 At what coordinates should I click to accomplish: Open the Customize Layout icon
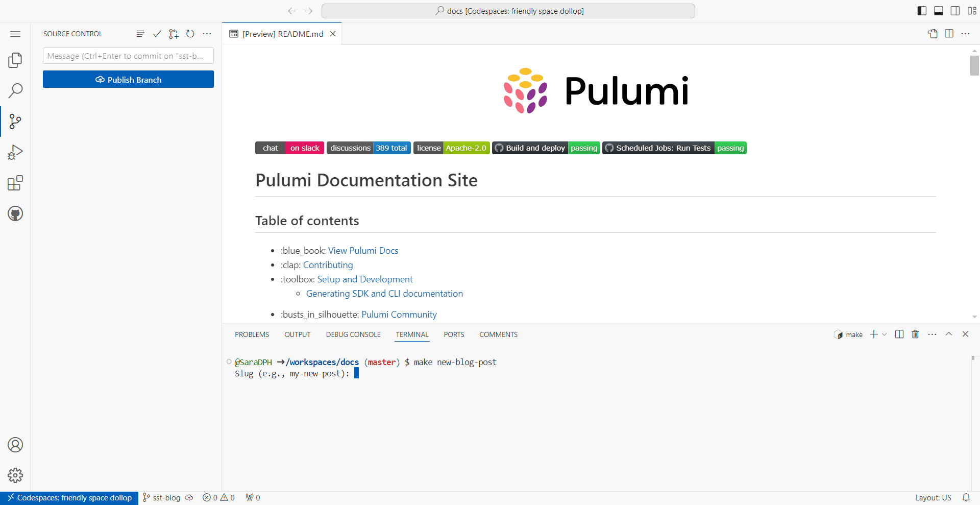coord(972,11)
